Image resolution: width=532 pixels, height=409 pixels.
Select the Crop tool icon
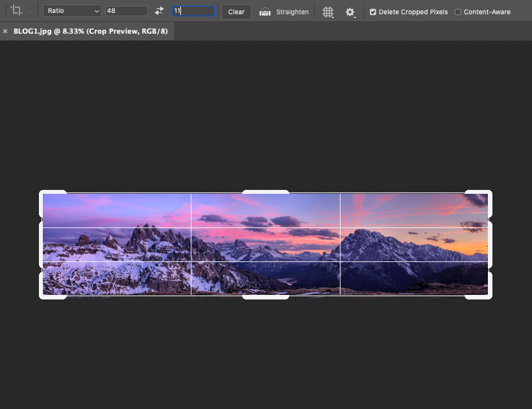coord(16,10)
